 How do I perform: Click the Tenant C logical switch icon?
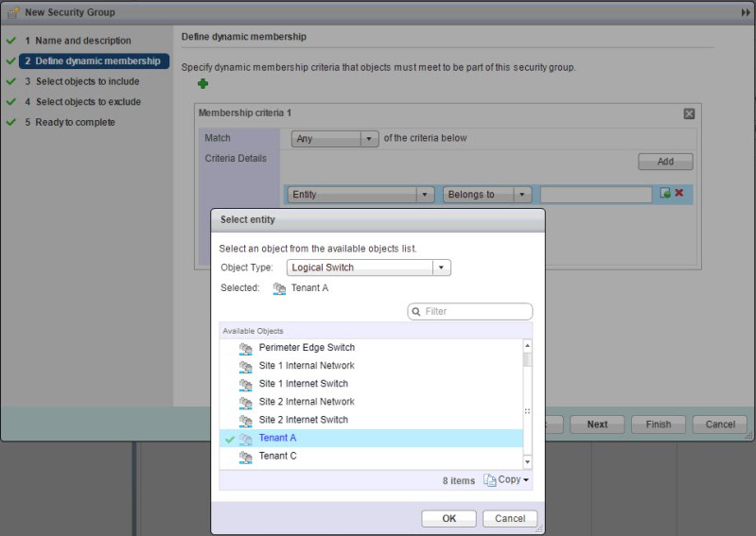[x=246, y=457]
